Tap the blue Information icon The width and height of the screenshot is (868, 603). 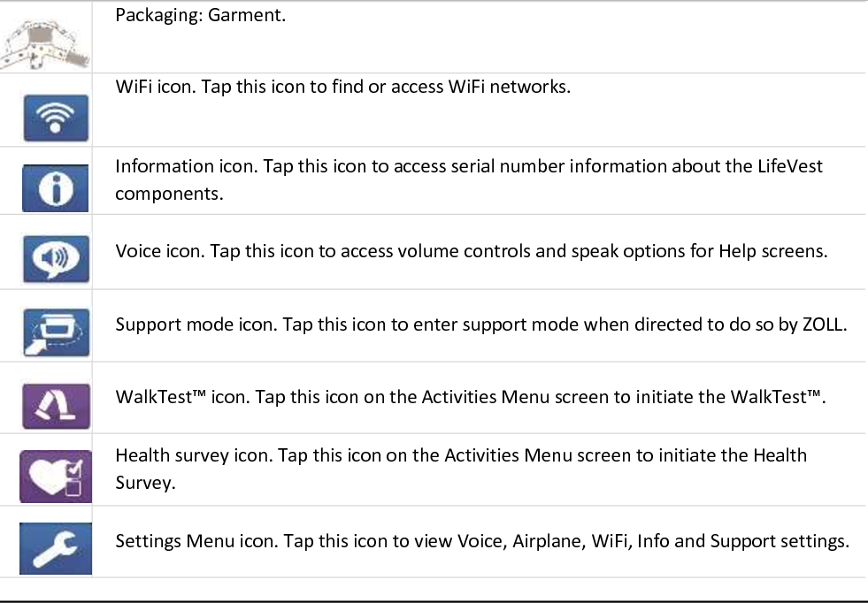56,188
